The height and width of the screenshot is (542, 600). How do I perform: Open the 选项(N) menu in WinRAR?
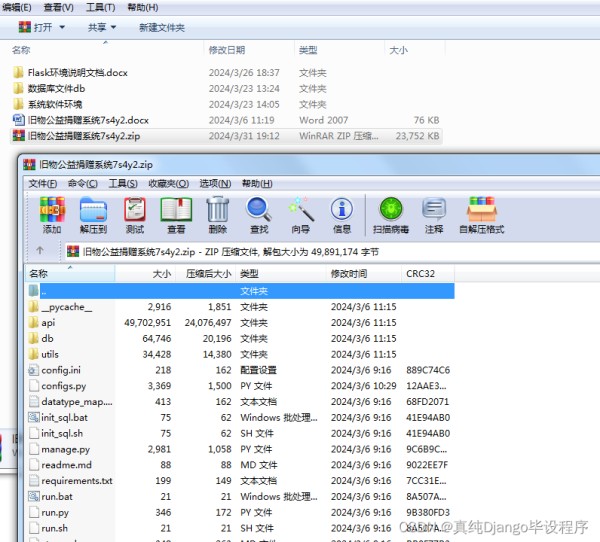pyautogui.click(x=215, y=184)
